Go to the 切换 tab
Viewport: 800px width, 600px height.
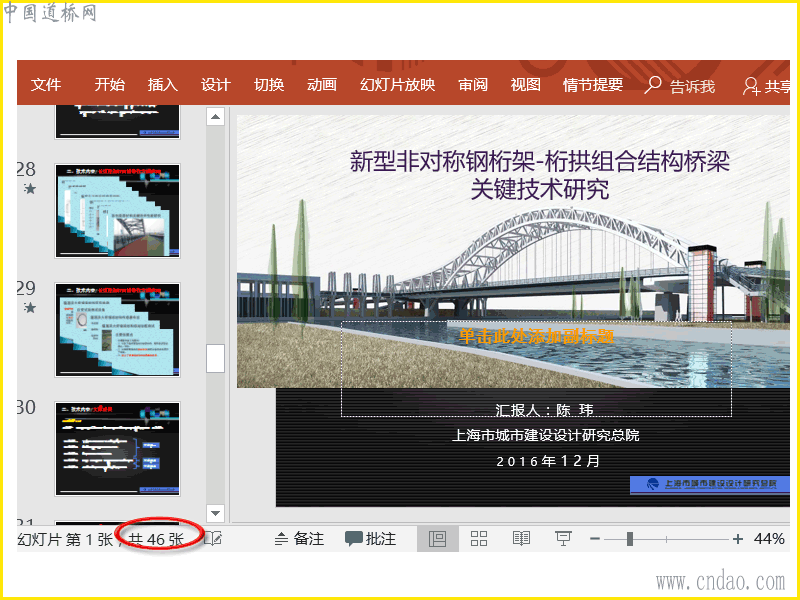coord(269,84)
